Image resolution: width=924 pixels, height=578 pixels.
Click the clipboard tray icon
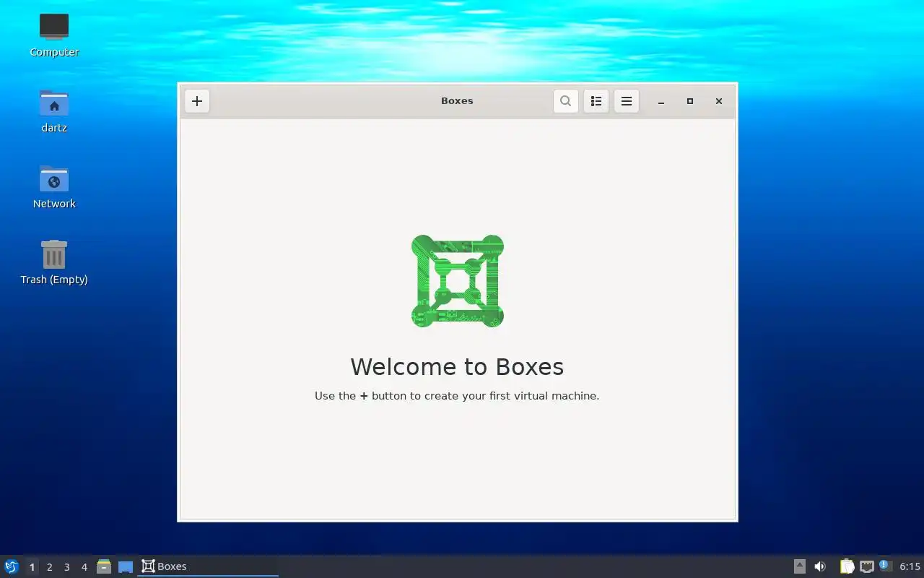pos(847,566)
